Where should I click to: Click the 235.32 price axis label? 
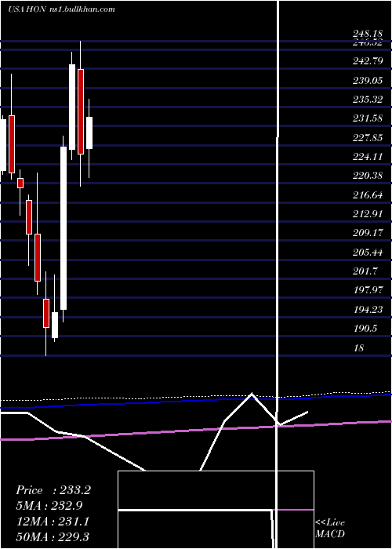click(368, 100)
